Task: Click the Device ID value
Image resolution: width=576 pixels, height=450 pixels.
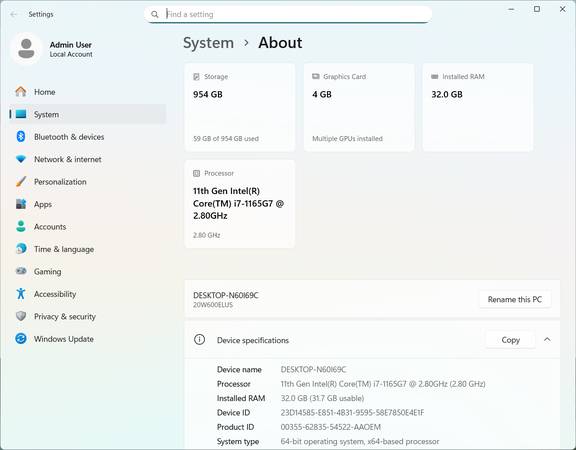Action: pyautogui.click(x=352, y=413)
